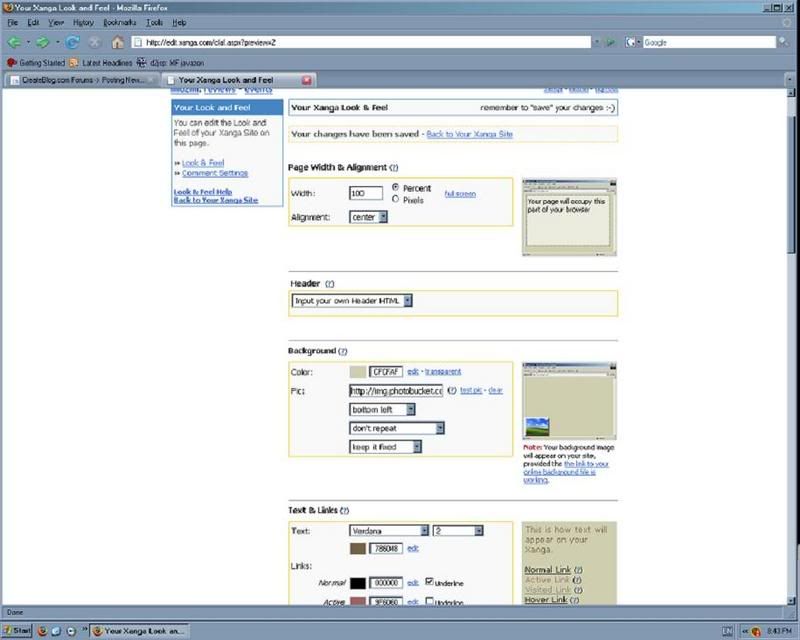Open the Help menu
800x640 pixels.
point(179,22)
